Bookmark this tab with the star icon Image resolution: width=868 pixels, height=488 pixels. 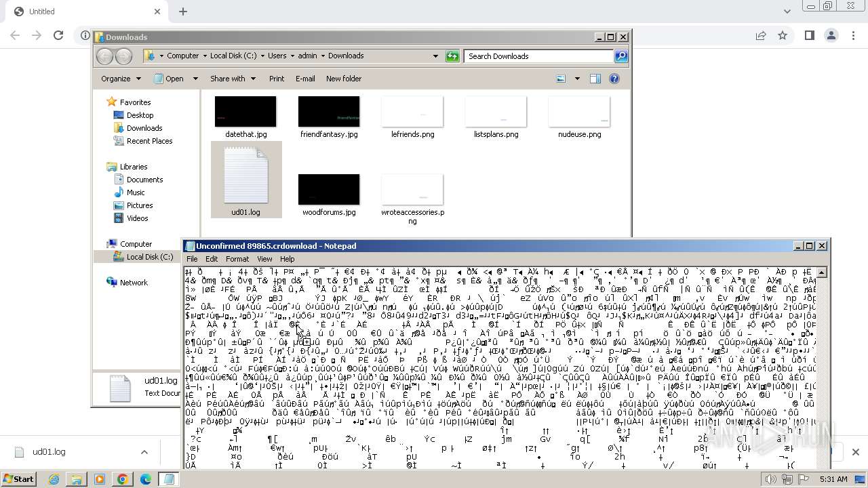pos(783,35)
